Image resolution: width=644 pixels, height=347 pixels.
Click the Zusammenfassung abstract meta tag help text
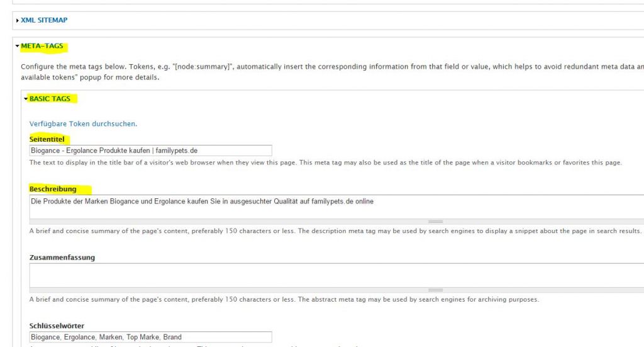click(x=284, y=300)
